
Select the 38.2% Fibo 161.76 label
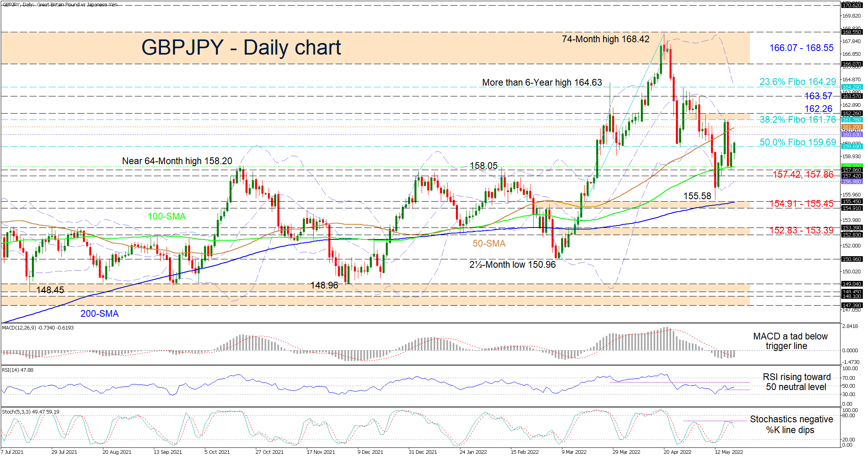[797, 119]
